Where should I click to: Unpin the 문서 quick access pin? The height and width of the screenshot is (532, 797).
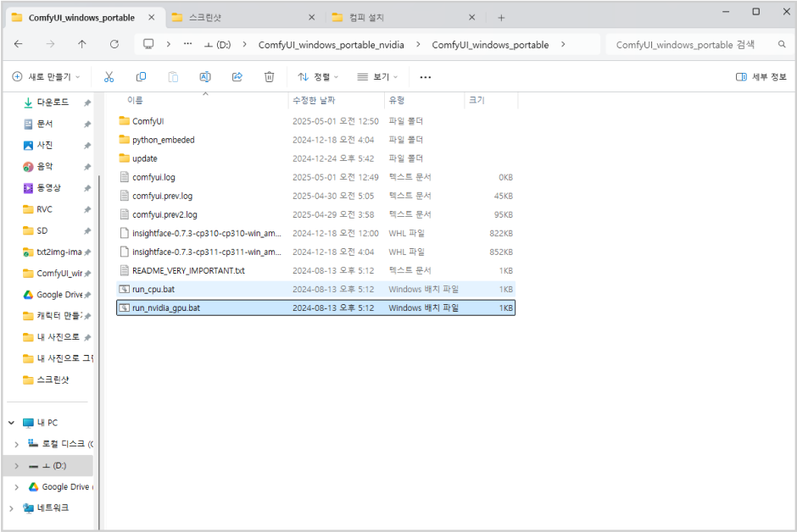tap(87, 124)
